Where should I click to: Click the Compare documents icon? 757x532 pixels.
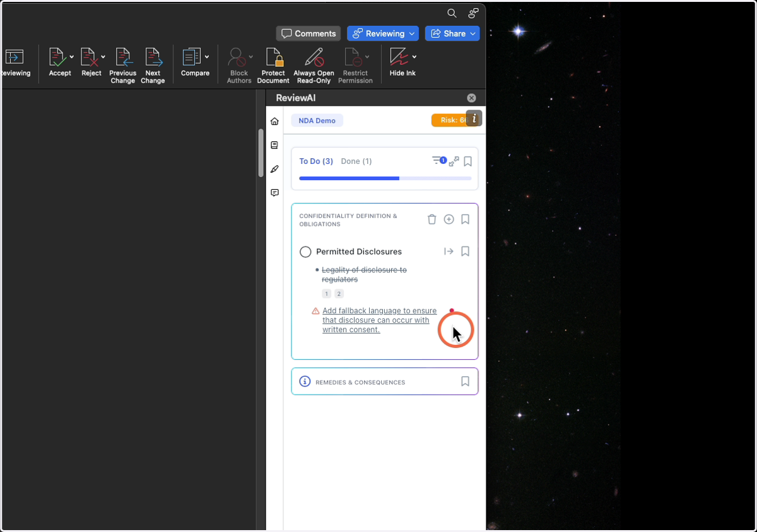click(x=192, y=57)
